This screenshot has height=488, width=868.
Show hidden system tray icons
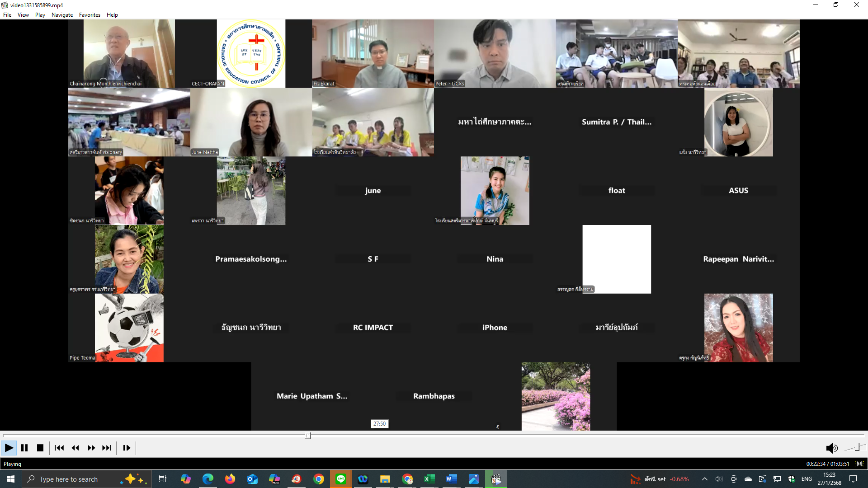point(704,479)
